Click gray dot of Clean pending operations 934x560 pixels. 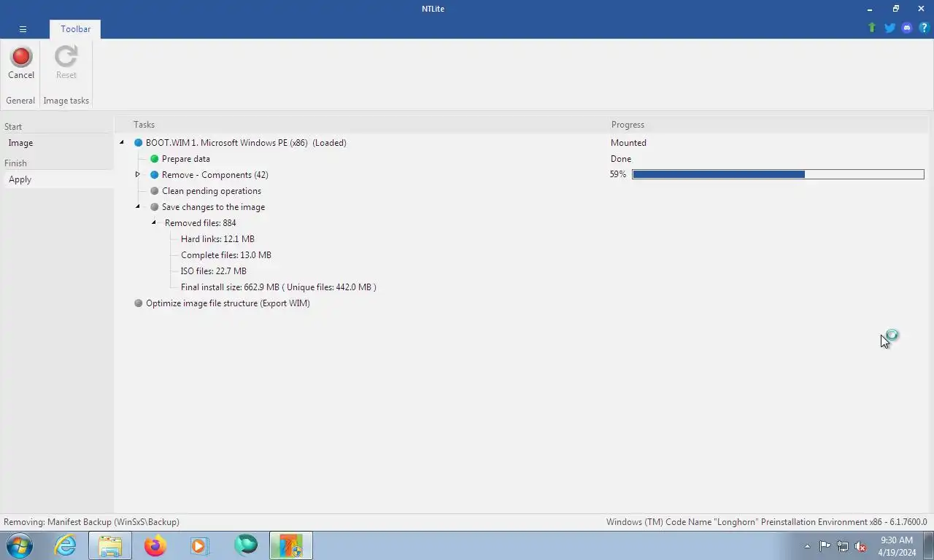pos(155,191)
